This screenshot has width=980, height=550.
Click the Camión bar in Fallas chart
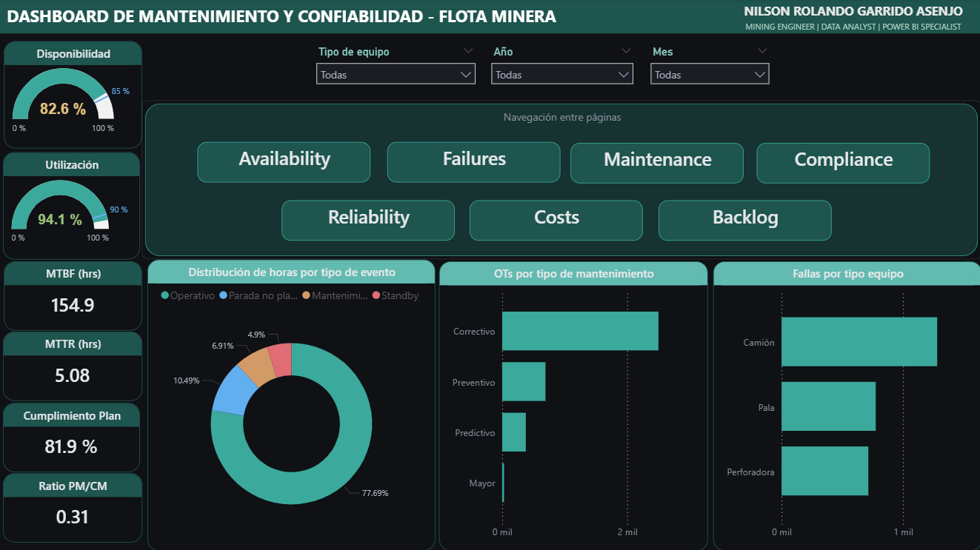(x=859, y=342)
